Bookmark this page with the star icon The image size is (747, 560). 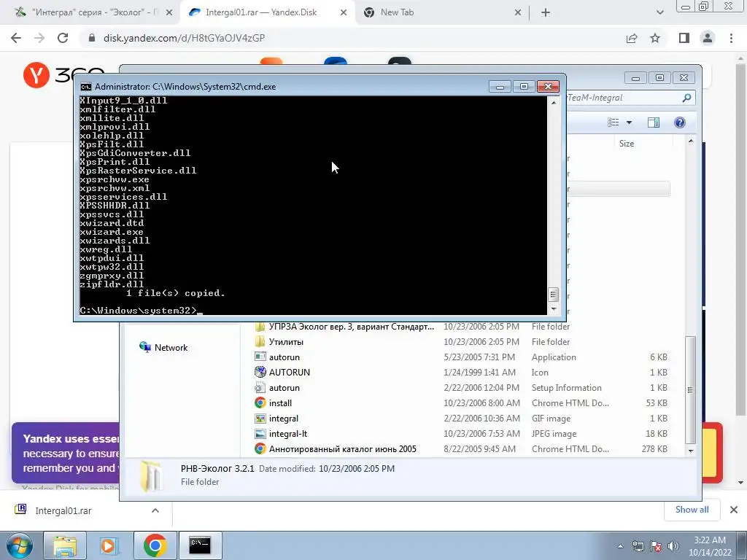click(x=655, y=38)
